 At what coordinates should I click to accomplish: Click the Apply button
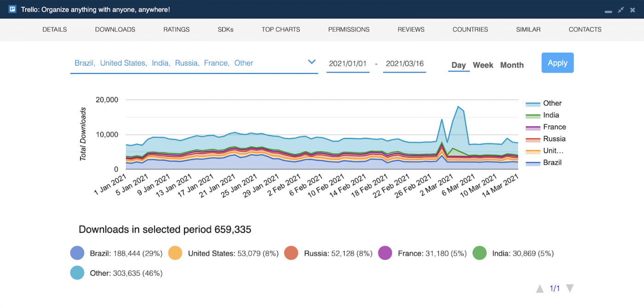pos(558,63)
